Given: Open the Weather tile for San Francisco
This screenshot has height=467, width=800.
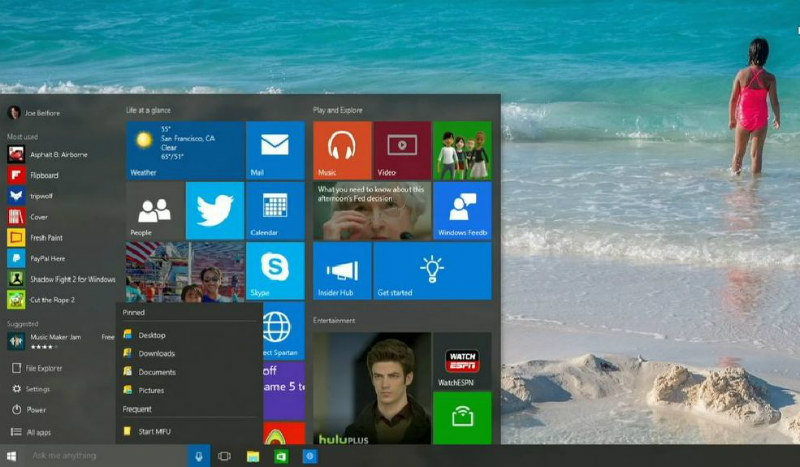Looking at the screenshot, I should click(185, 150).
